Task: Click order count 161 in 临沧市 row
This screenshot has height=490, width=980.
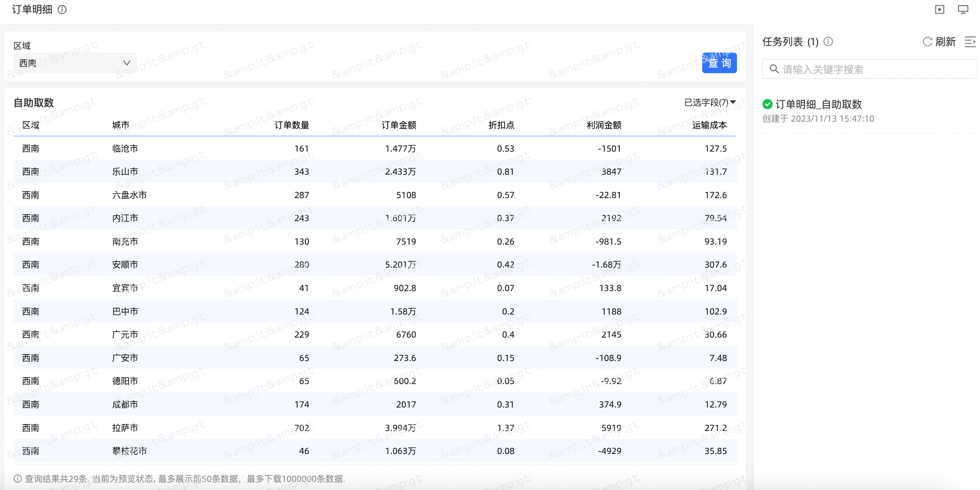Action: point(302,148)
